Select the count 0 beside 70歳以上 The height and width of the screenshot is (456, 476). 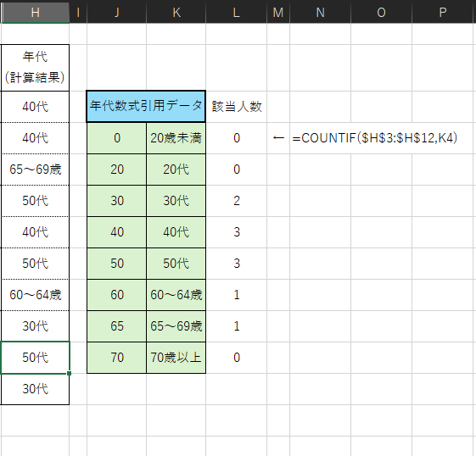(x=237, y=358)
